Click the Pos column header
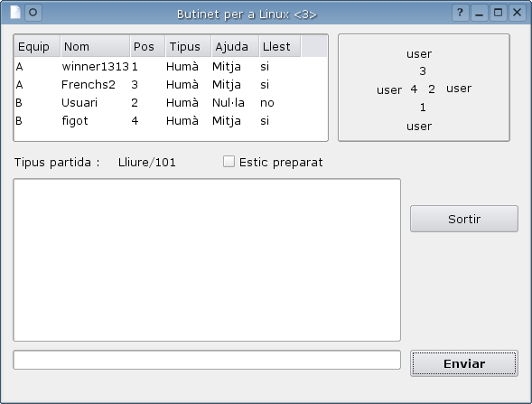 pyautogui.click(x=147, y=46)
